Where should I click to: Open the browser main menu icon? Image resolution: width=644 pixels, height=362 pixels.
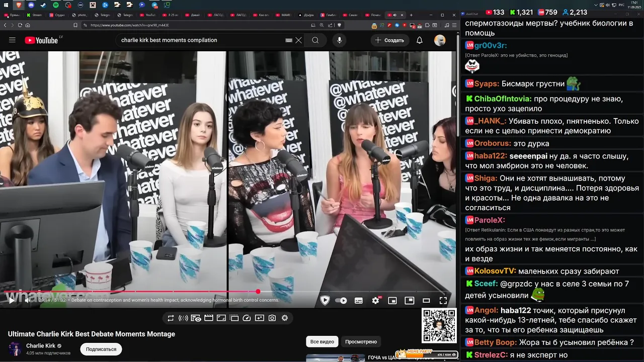point(454,25)
